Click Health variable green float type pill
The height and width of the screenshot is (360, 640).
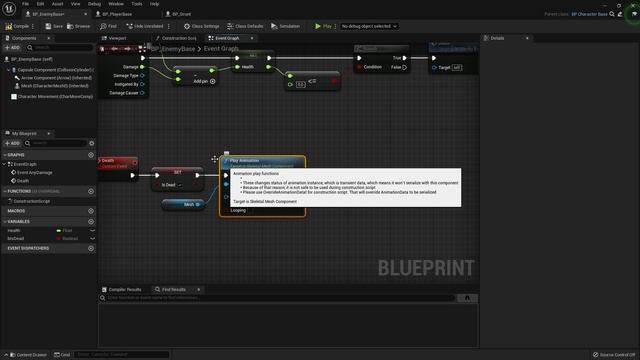pos(58,231)
